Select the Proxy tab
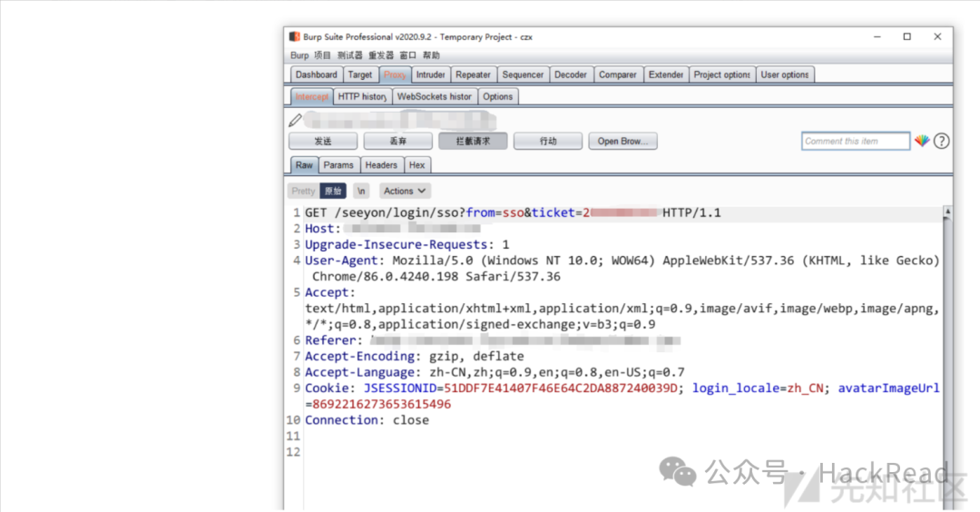 (395, 74)
